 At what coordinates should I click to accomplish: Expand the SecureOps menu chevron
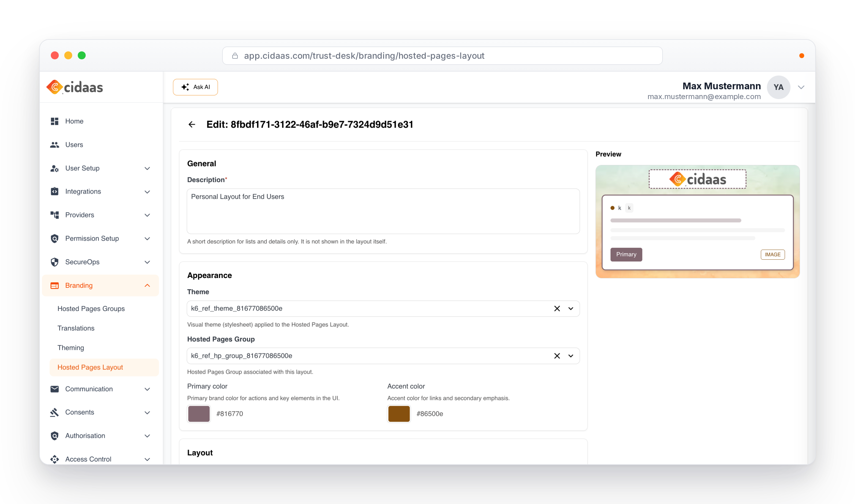click(147, 262)
